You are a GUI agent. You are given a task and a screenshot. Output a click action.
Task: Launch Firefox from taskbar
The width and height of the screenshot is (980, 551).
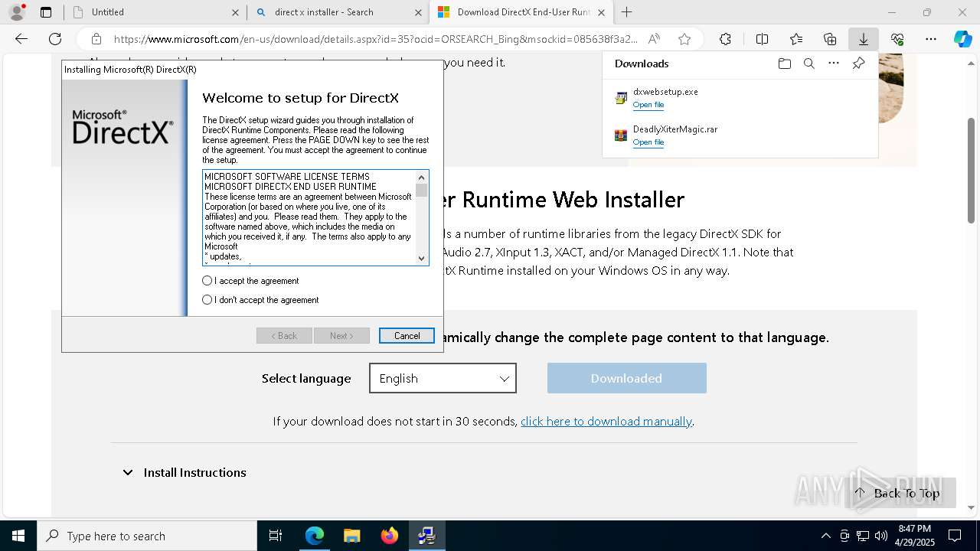click(389, 536)
